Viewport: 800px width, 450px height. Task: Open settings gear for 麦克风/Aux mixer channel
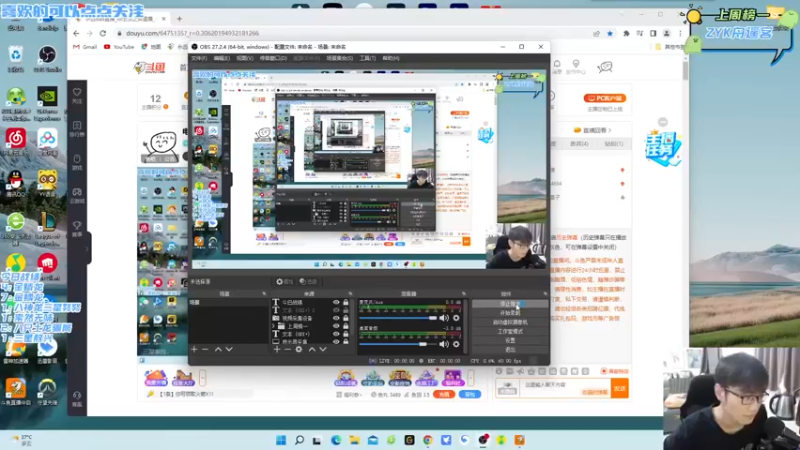click(456, 318)
